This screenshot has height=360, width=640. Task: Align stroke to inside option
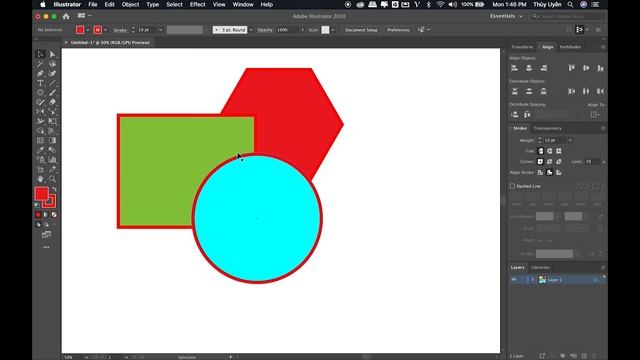549,173
